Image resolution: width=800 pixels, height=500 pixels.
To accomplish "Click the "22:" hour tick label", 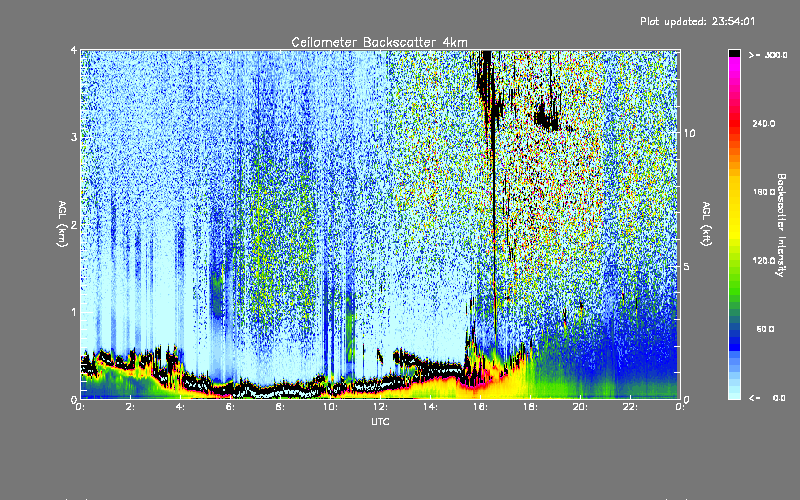I will pyautogui.click(x=631, y=407).
